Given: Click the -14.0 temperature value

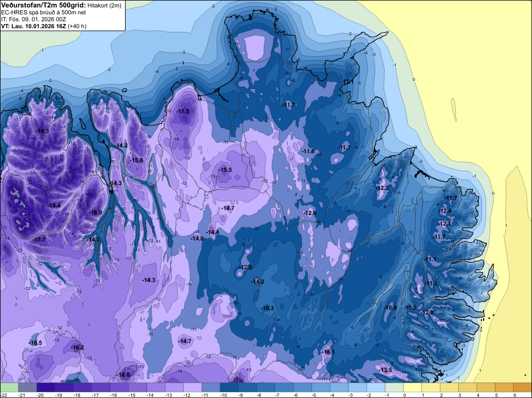Looking at the screenshot, I should pyautogui.click(x=197, y=238).
